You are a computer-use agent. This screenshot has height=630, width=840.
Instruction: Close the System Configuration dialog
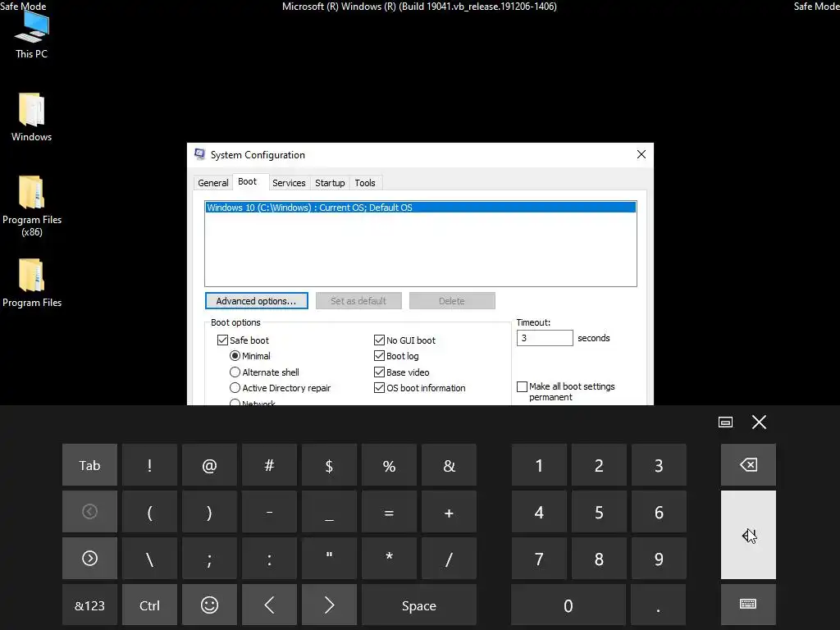pos(641,154)
